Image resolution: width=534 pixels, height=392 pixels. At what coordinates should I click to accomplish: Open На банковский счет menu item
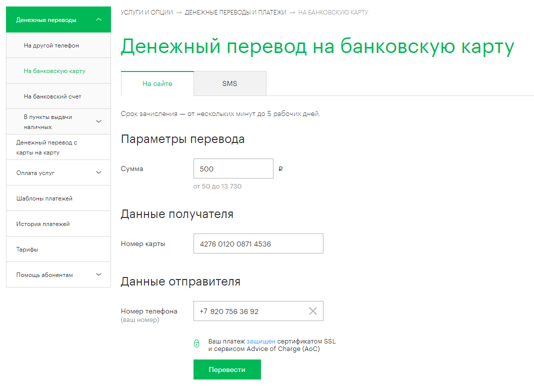(x=58, y=96)
